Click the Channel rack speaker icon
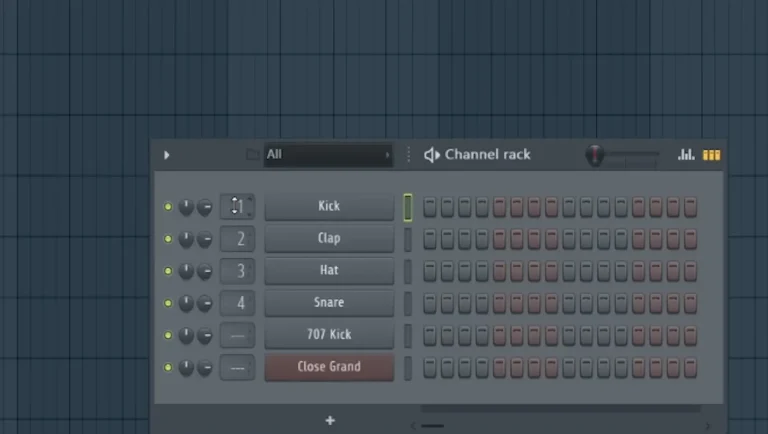This screenshot has width=768, height=434. click(x=432, y=155)
